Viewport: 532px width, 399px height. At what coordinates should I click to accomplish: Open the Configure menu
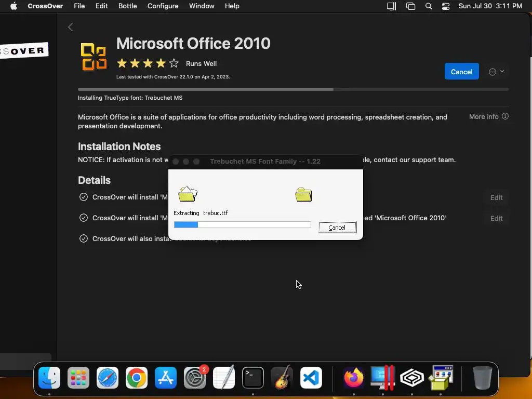(x=163, y=6)
